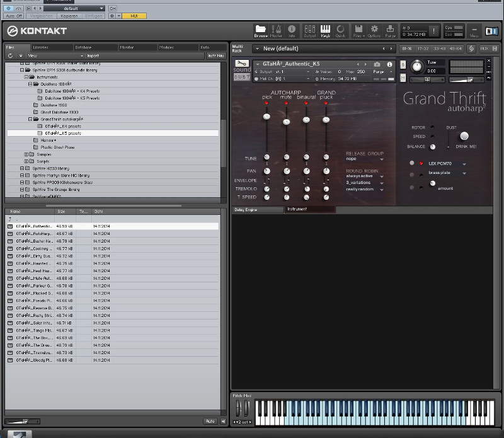Click the autoharp pick volume fader
This screenshot has width=504, height=438.
(x=266, y=117)
